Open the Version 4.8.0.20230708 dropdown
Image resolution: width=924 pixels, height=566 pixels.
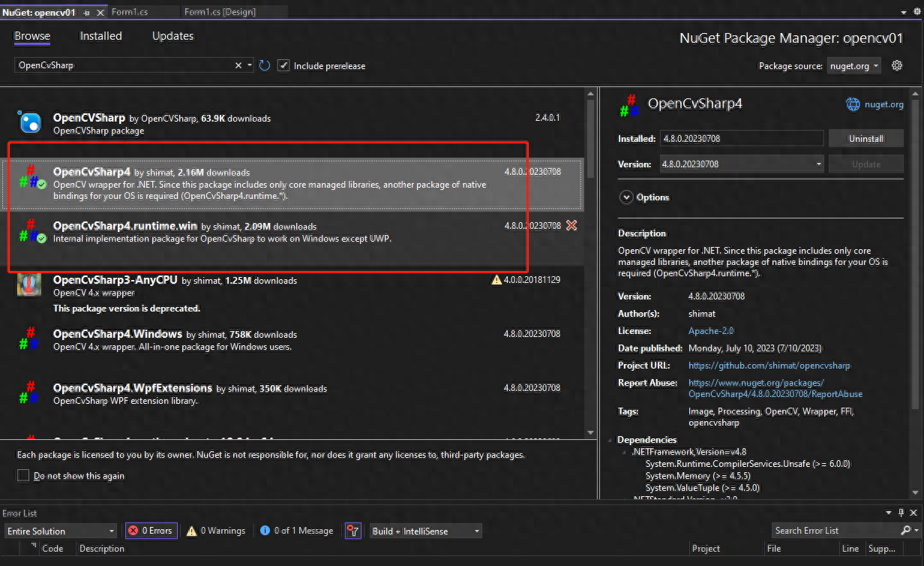coord(742,164)
